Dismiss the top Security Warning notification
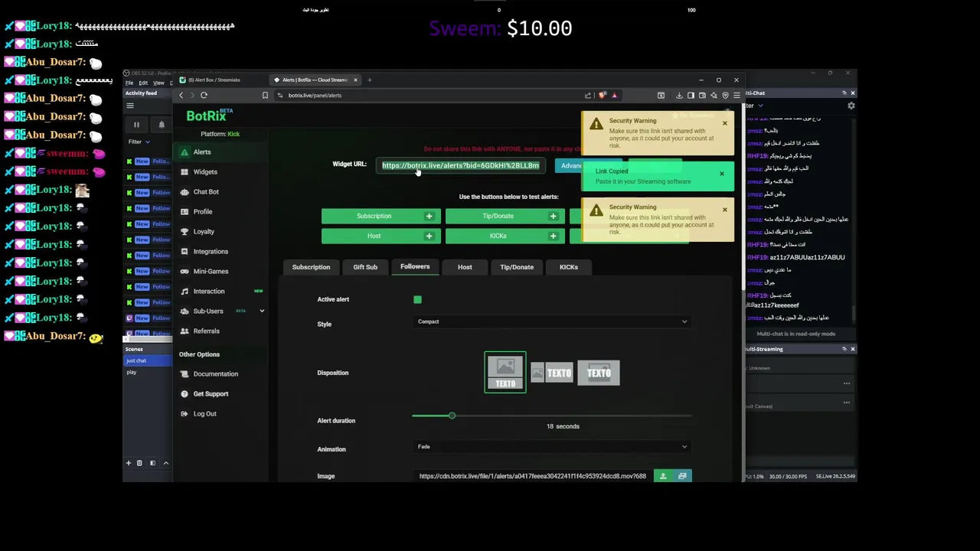The width and height of the screenshot is (980, 551). pyautogui.click(x=725, y=123)
